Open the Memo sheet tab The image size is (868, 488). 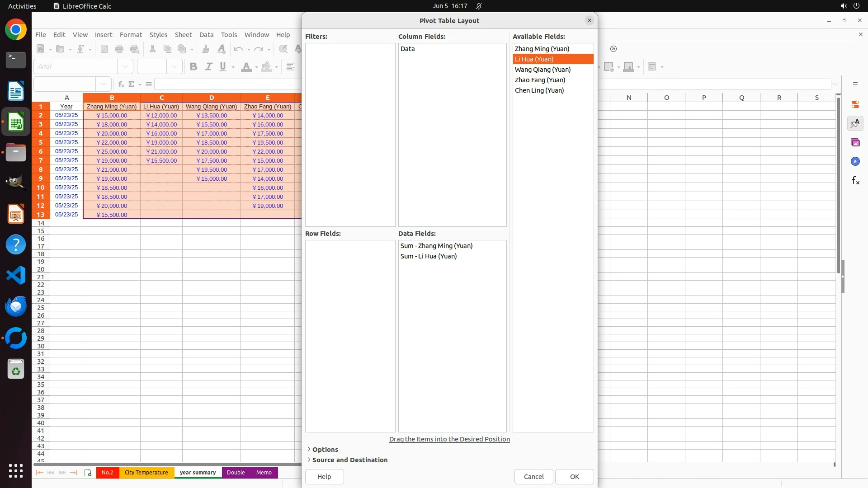pyautogui.click(x=264, y=473)
